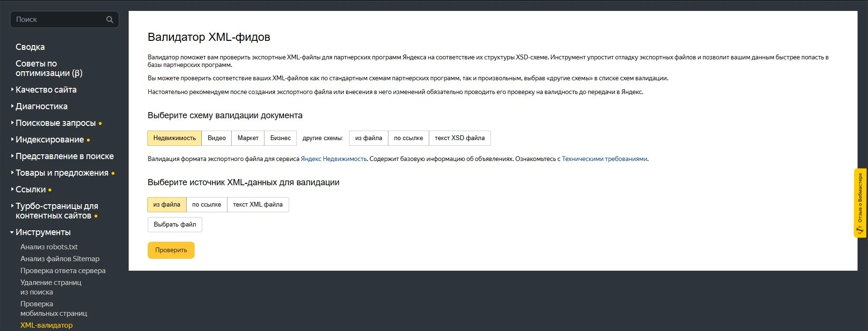
Task: Open the Яндекс Недвижимость link
Action: click(x=334, y=159)
